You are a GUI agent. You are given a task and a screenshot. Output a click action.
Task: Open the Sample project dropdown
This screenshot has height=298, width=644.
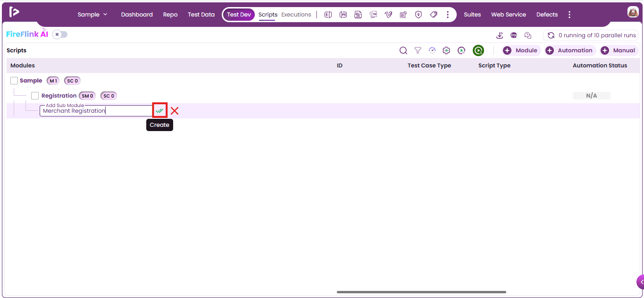(x=92, y=15)
